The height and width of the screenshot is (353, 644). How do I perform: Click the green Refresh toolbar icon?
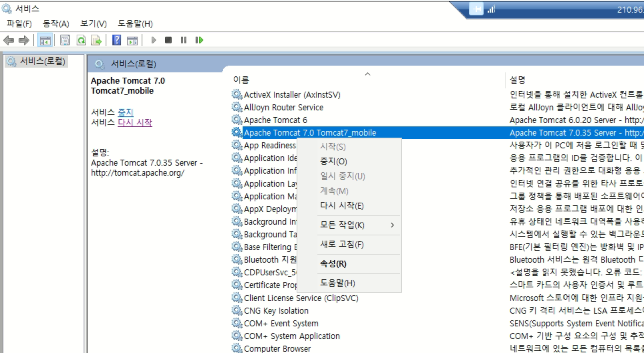[x=81, y=40]
